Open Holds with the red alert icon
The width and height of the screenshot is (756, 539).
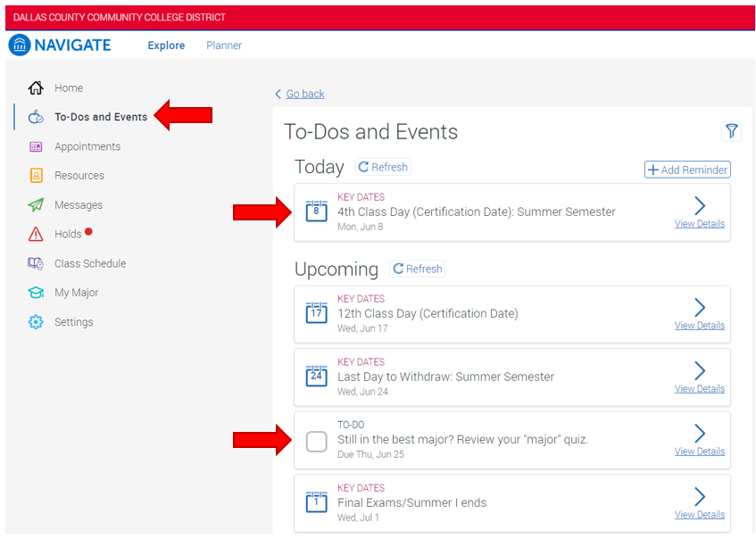[37, 234]
